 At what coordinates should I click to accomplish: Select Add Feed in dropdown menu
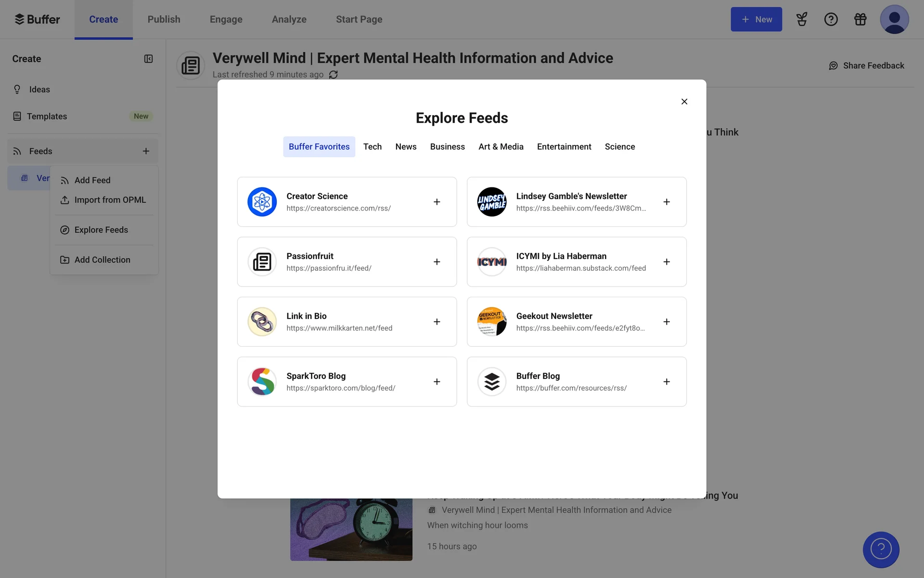tap(92, 180)
